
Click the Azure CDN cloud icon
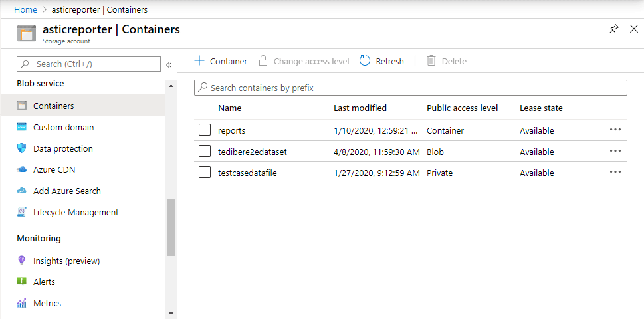[x=22, y=169]
